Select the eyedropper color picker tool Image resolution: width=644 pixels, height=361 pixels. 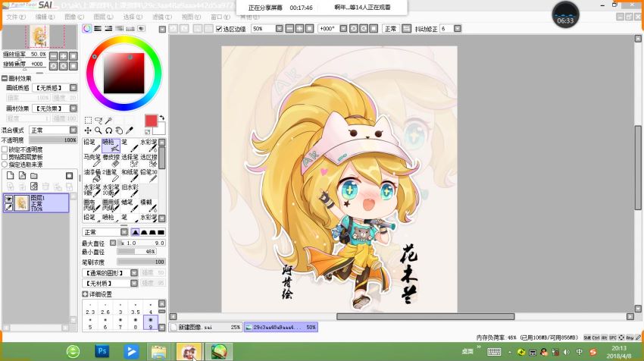pyautogui.click(x=130, y=130)
